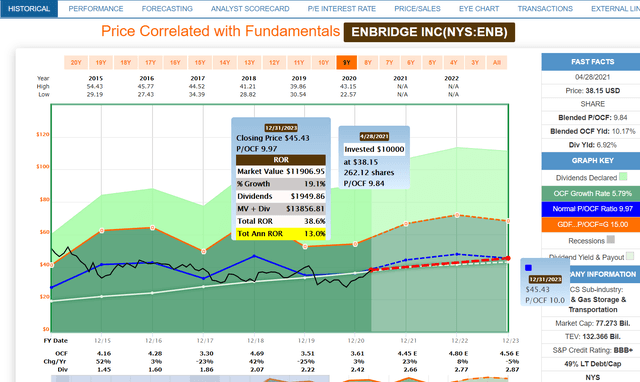Click the Market Value $11906.95 row

pos(281,171)
